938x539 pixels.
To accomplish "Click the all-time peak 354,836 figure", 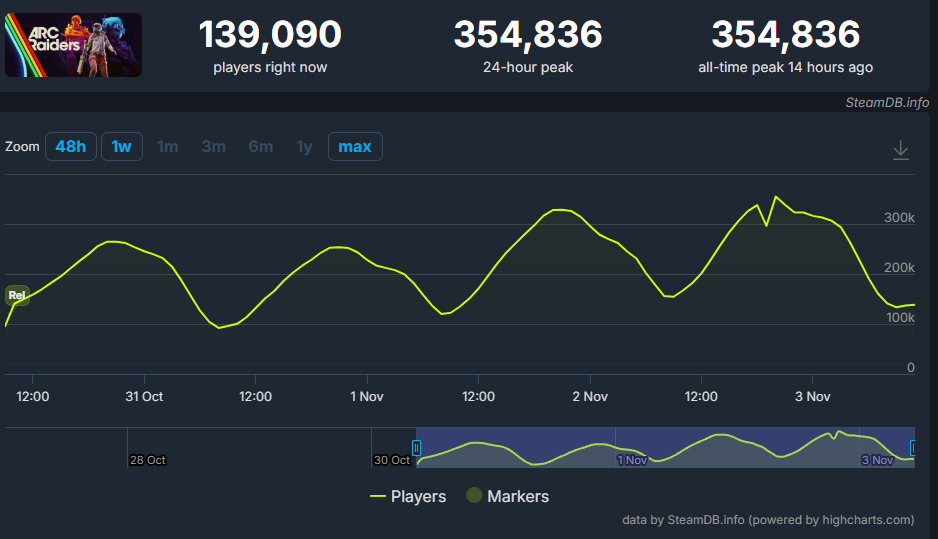I will pos(785,35).
